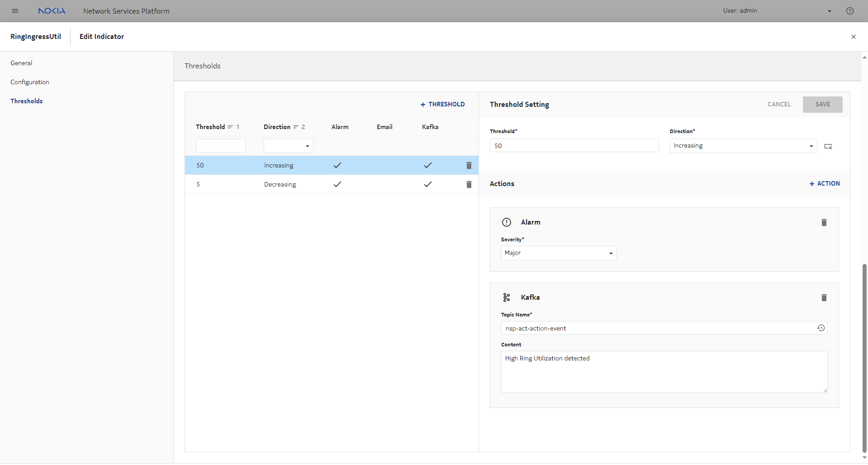868x465 pixels.
Task: Open the Direction filter dropdown
Action: [289, 146]
